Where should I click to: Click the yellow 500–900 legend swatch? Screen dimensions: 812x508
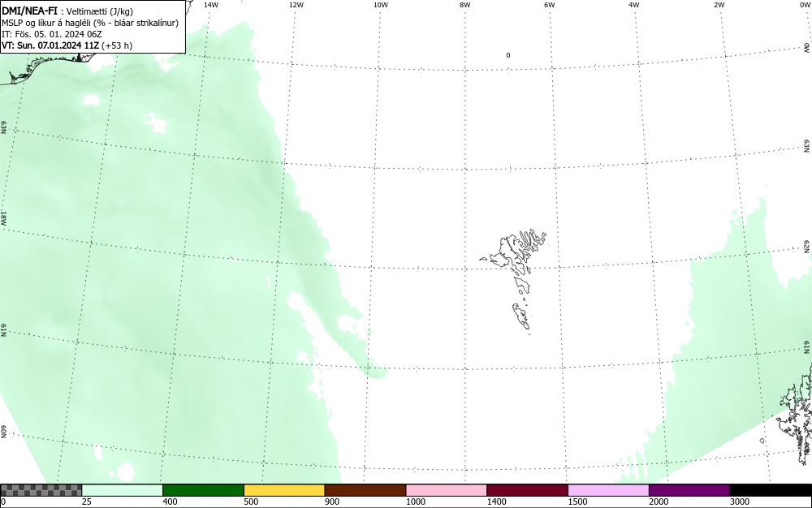[x=284, y=490]
